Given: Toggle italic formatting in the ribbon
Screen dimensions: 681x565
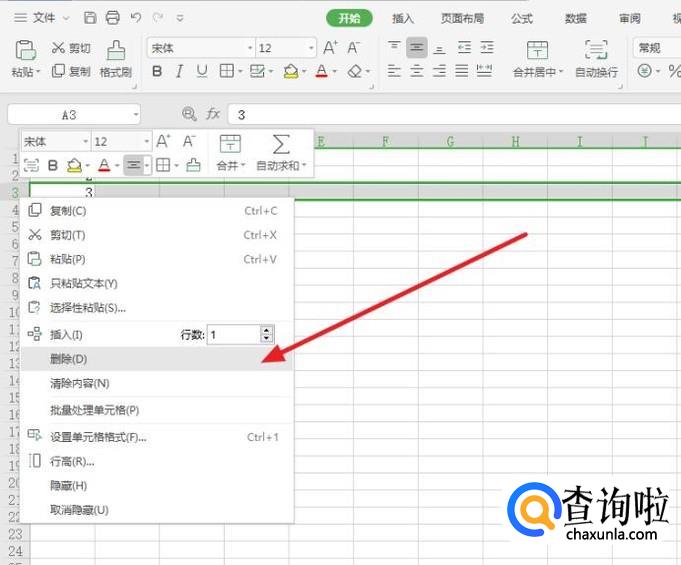Looking at the screenshot, I should pos(179,71).
